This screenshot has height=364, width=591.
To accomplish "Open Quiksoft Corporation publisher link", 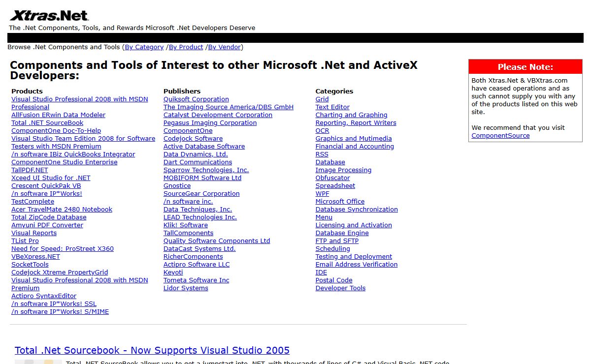I will pyautogui.click(x=196, y=99).
